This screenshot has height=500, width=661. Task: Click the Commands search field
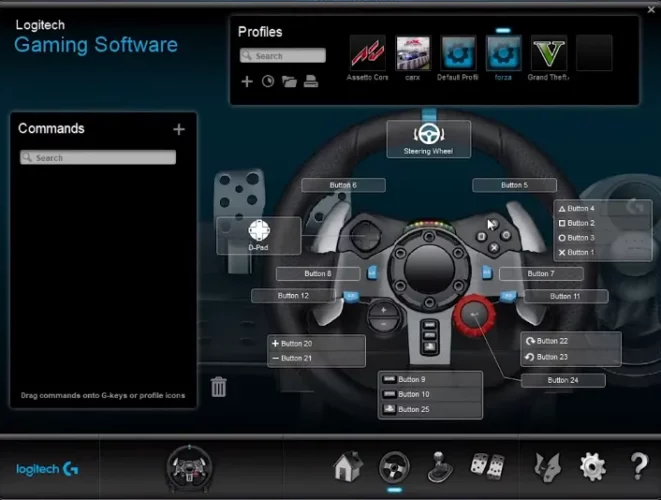click(98, 157)
